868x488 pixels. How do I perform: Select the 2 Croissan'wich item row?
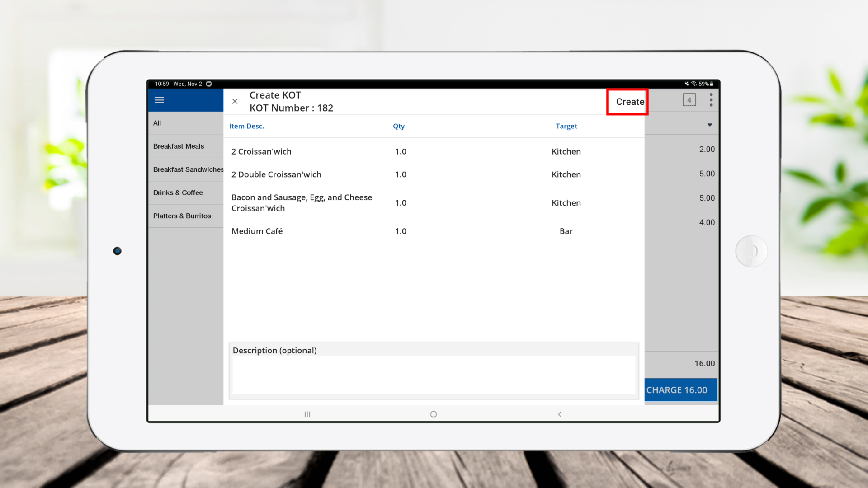pyautogui.click(x=262, y=151)
